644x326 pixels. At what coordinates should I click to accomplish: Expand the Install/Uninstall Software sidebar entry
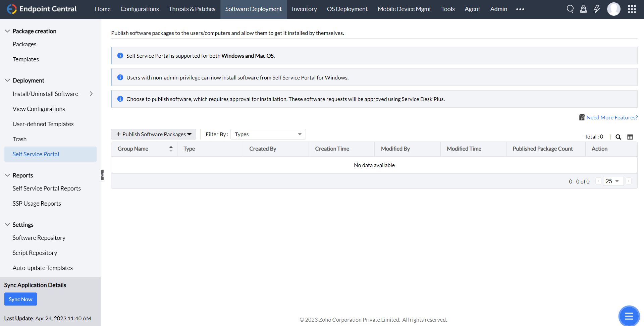point(91,94)
